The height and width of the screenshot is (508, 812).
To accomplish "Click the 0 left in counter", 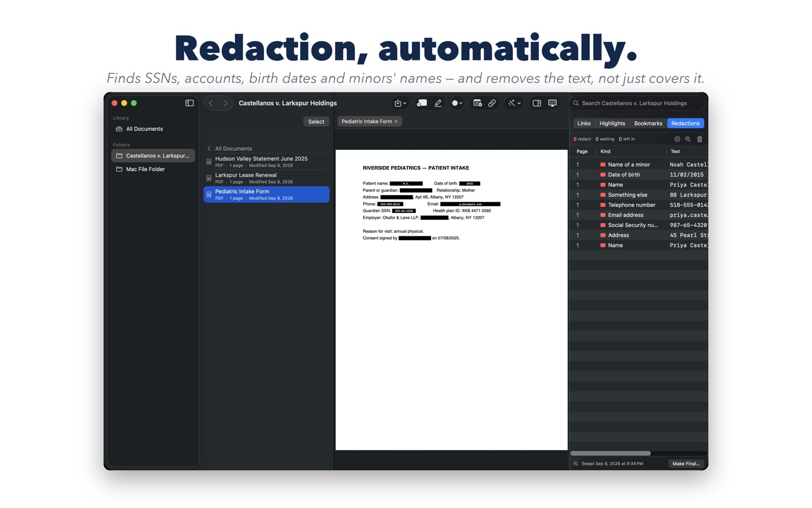I will (626, 139).
